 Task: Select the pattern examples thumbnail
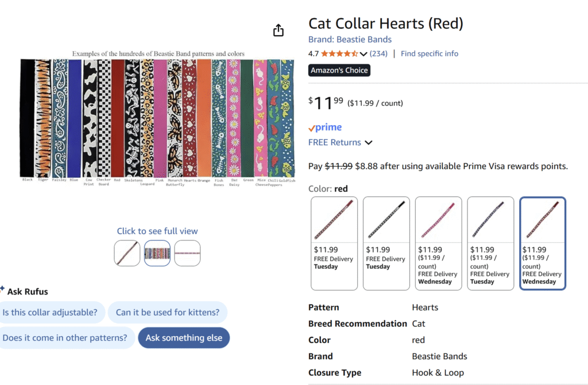pyautogui.click(x=157, y=253)
